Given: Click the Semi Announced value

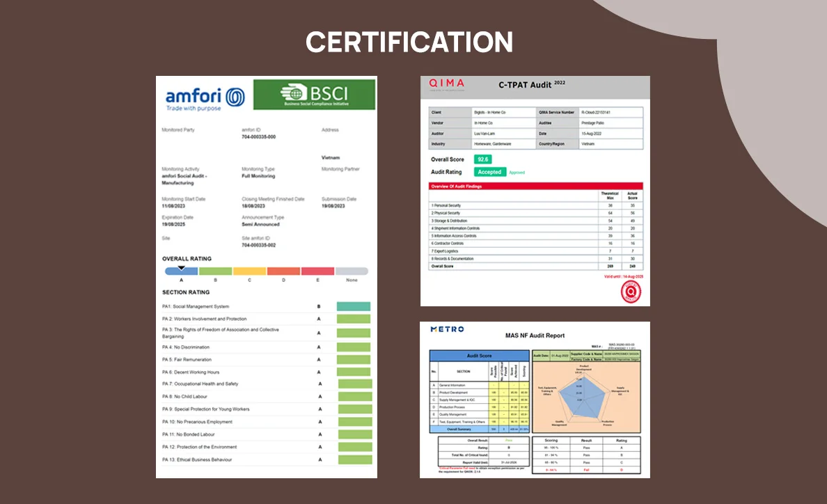Looking at the screenshot, I should 260,224.
